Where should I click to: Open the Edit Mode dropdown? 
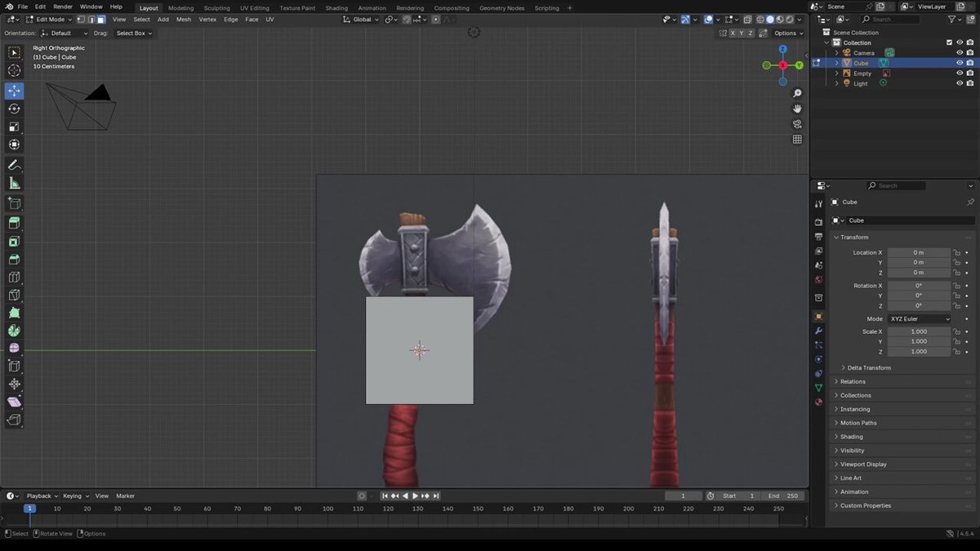coord(49,19)
